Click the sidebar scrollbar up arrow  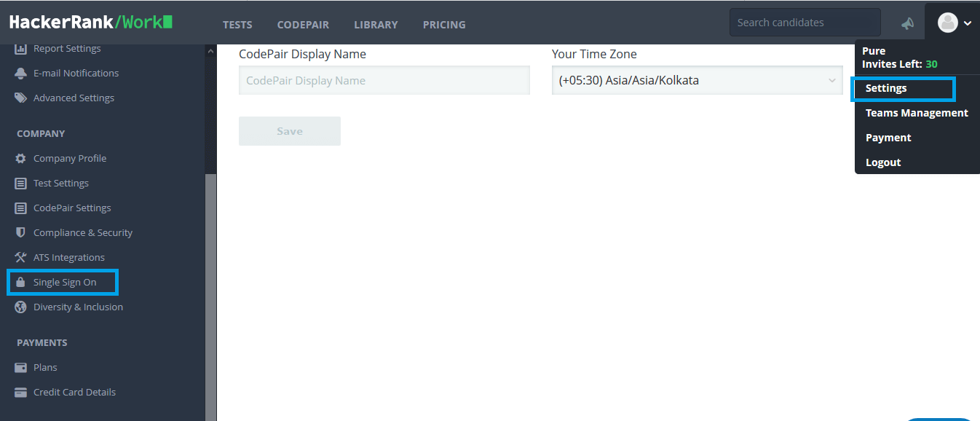(x=211, y=51)
